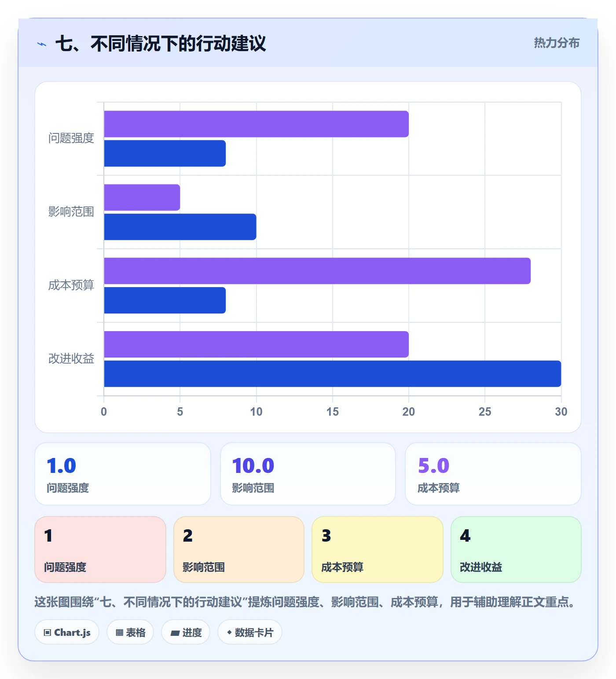Click the 问题强度 y-axis label in the chart

coord(71,138)
